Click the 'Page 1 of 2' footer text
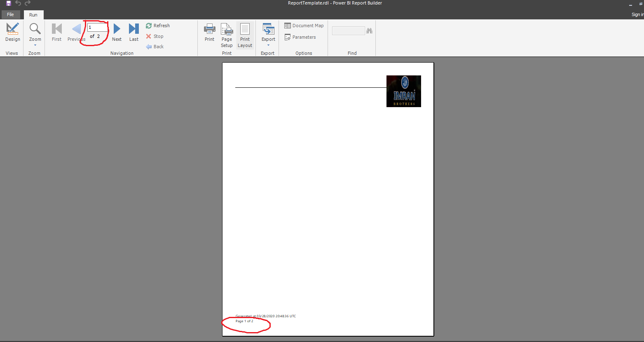 (244, 321)
